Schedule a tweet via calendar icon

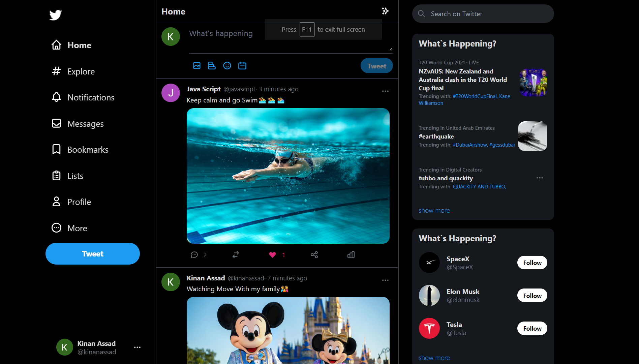pyautogui.click(x=242, y=66)
